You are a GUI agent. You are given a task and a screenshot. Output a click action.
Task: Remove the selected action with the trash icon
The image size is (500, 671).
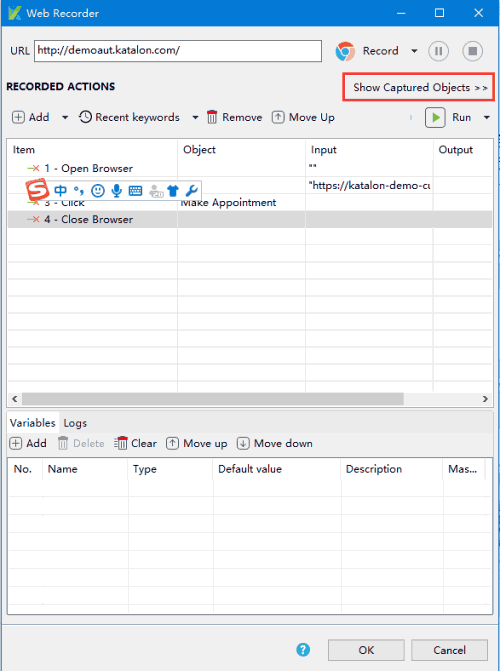(x=212, y=117)
